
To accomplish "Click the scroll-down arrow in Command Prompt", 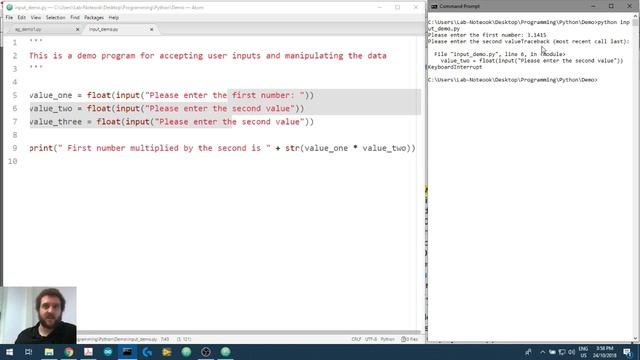I will [636, 338].
